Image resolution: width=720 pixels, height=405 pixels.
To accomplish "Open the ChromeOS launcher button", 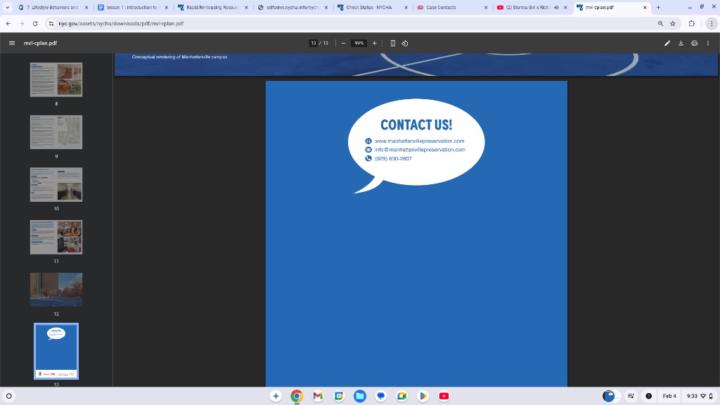I will click(9, 396).
